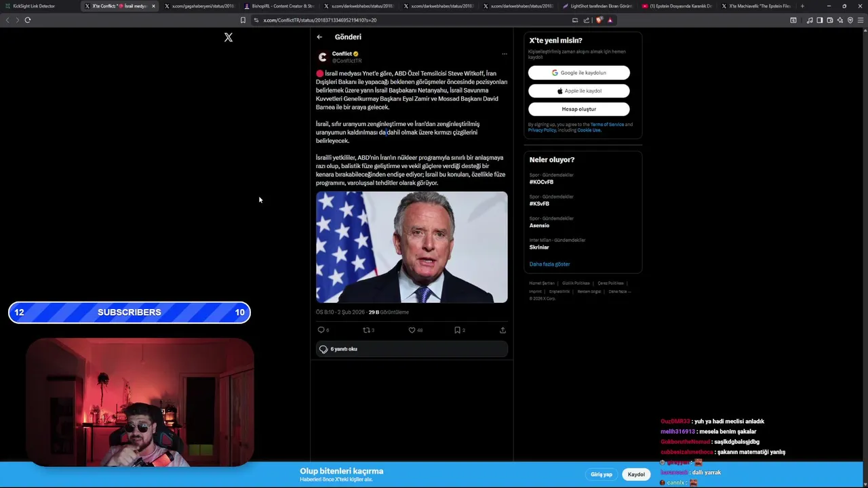Switch to the KickSight Link Detector tab
The height and width of the screenshot is (488, 868).
pos(39,6)
